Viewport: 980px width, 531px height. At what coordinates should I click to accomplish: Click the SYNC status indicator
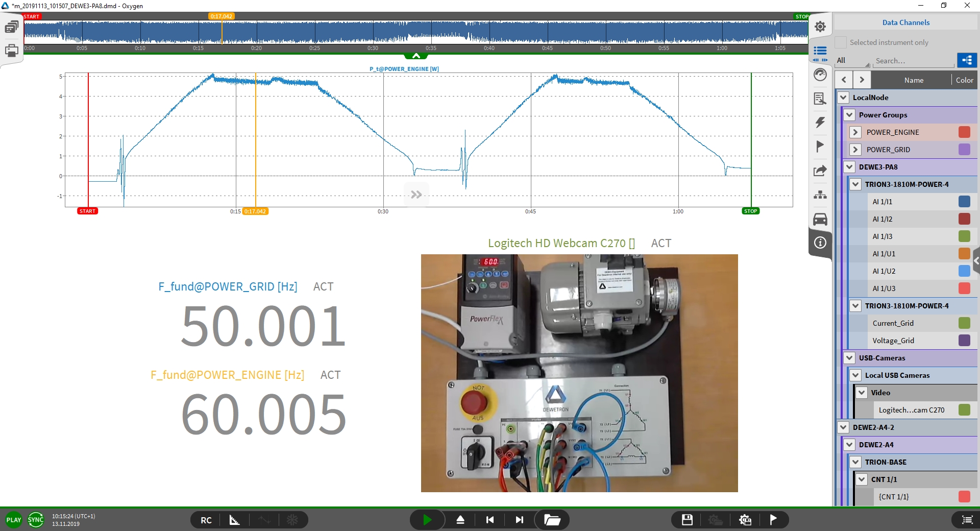click(36, 520)
